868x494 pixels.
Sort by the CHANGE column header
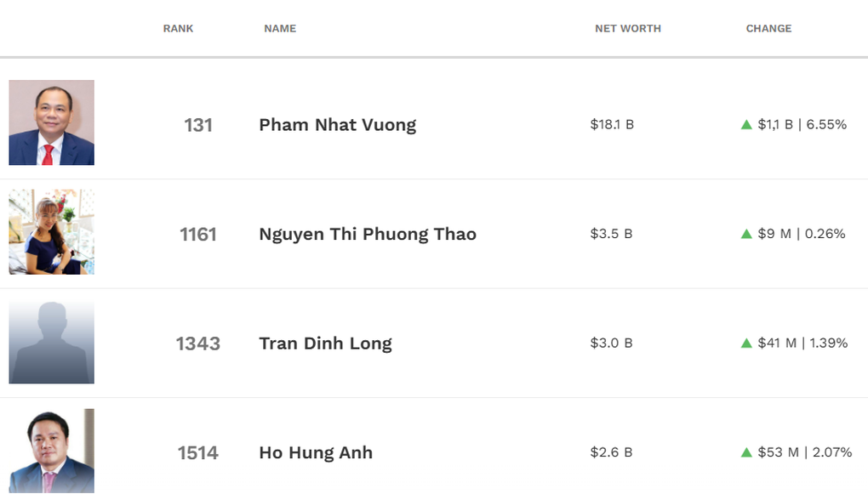pyautogui.click(x=768, y=29)
